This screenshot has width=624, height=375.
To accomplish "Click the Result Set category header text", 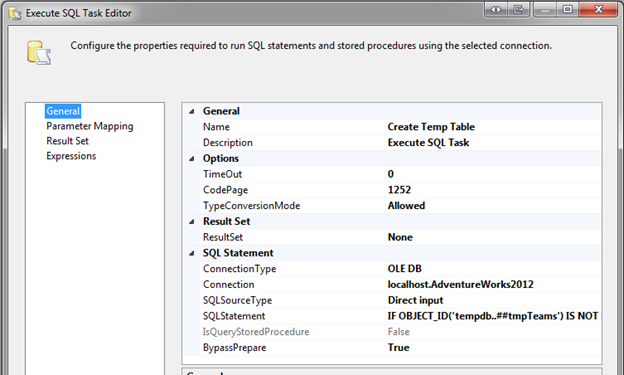I will [226, 221].
